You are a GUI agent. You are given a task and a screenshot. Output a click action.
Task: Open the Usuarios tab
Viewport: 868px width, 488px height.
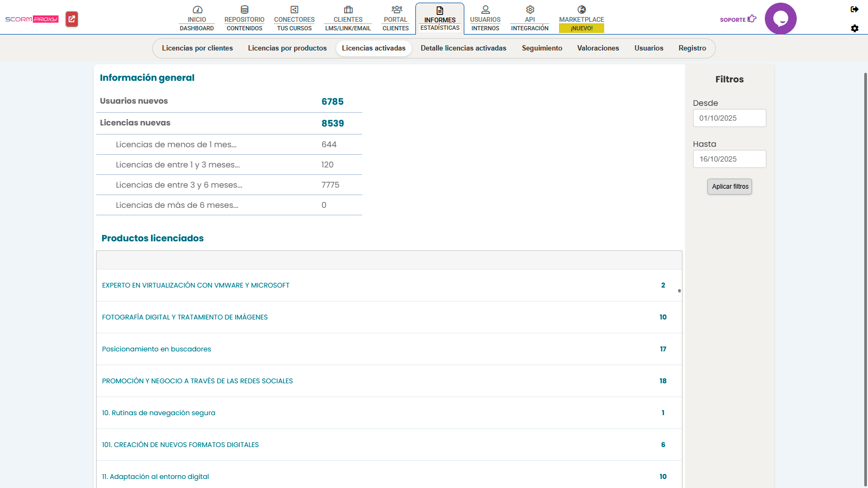click(x=649, y=48)
